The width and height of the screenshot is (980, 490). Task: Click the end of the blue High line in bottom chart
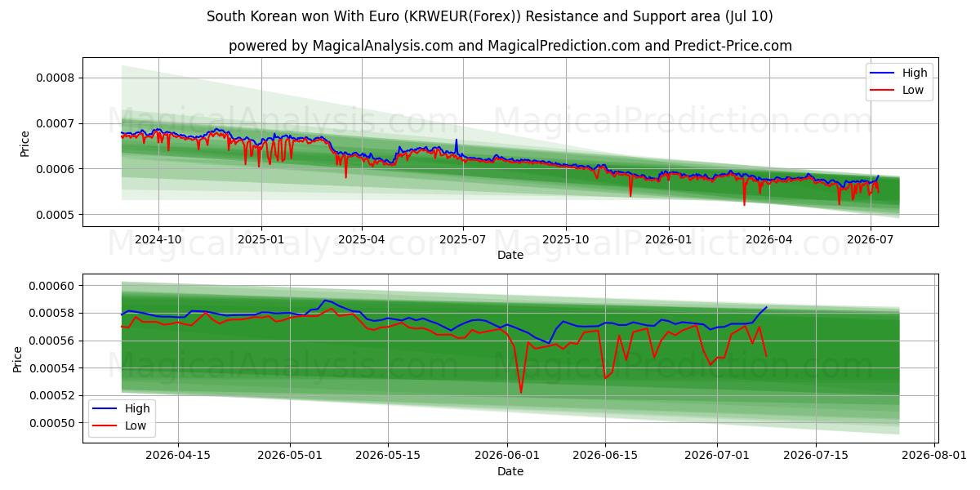(766, 307)
